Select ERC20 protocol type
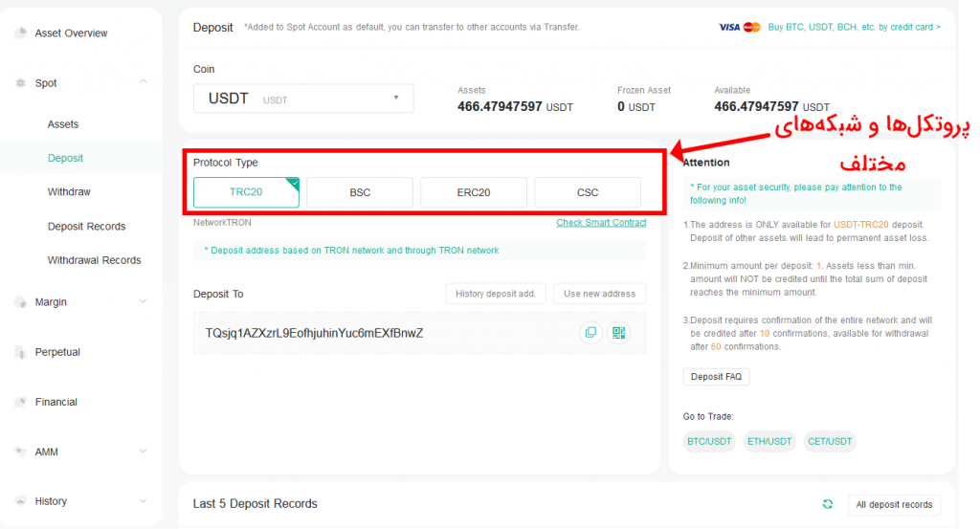 (x=474, y=192)
